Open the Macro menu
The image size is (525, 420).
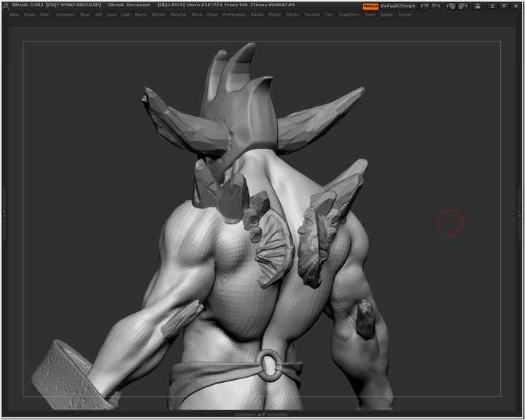click(141, 15)
